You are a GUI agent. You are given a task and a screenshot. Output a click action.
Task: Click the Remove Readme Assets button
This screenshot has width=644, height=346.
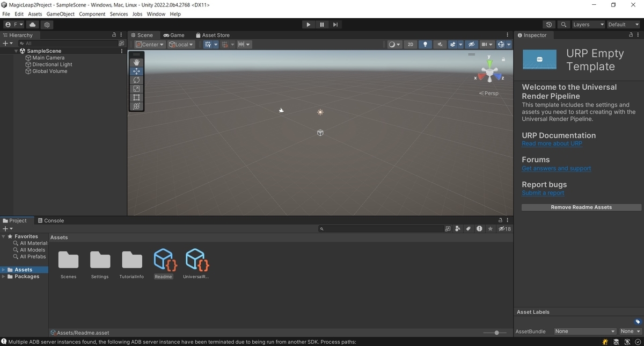point(581,207)
